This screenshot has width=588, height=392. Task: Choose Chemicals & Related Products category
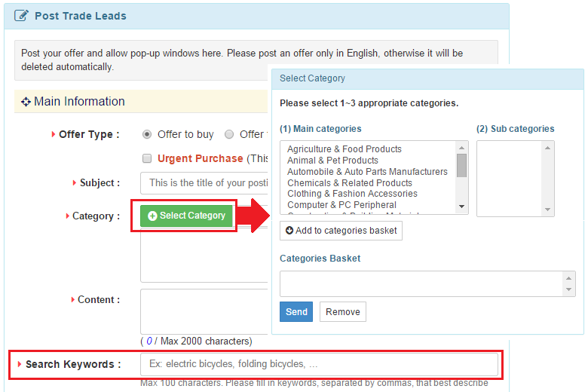[x=350, y=182]
